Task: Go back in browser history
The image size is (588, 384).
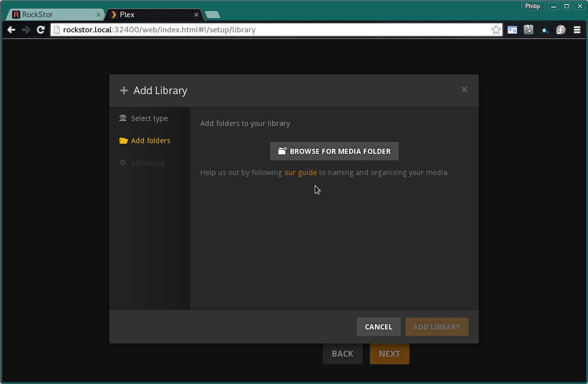Action: click(11, 30)
